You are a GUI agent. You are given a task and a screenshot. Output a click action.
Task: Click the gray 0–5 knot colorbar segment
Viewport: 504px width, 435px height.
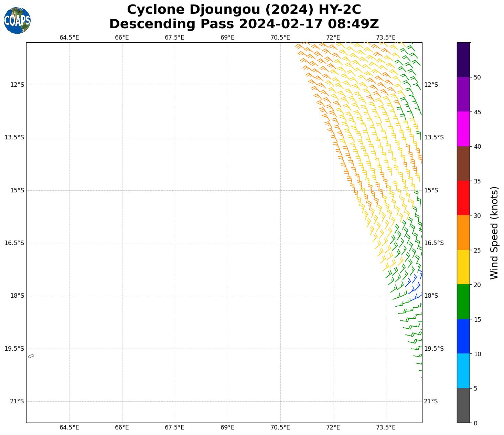pos(463,405)
